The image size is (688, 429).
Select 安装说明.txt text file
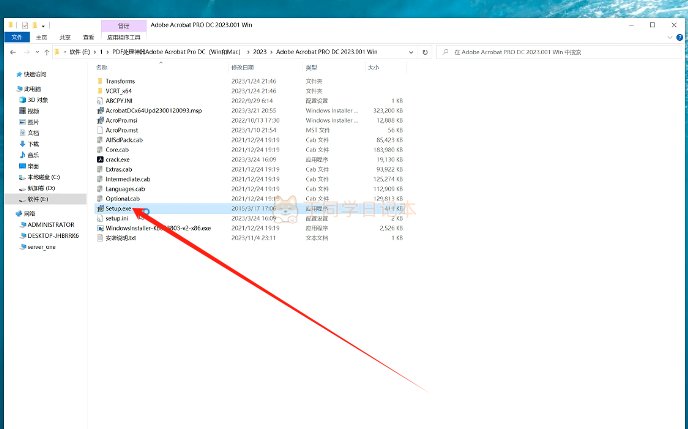120,238
